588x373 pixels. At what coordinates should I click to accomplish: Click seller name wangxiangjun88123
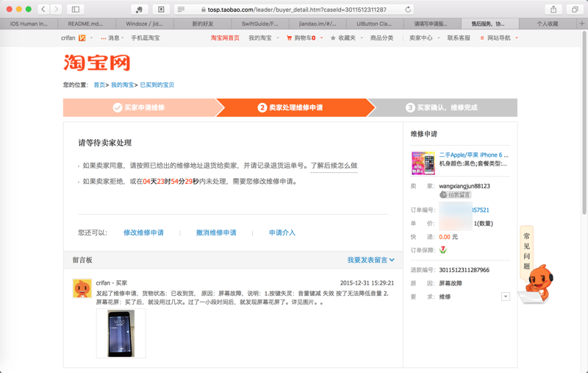[465, 186]
